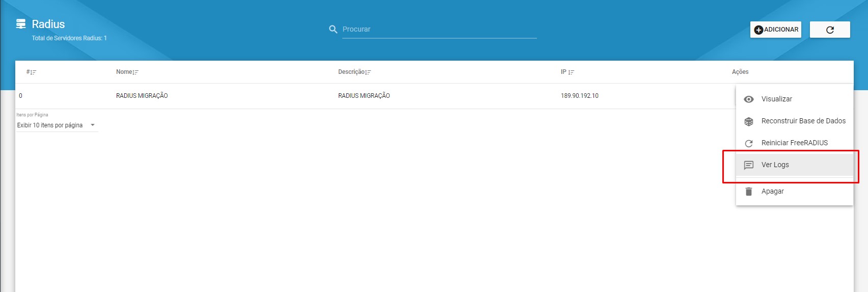
Task: Sort table by # column icon
Action: click(x=34, y=72)
